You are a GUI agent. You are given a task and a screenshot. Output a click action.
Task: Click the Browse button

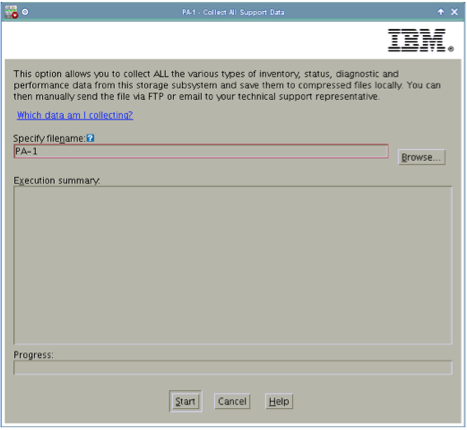421,157
